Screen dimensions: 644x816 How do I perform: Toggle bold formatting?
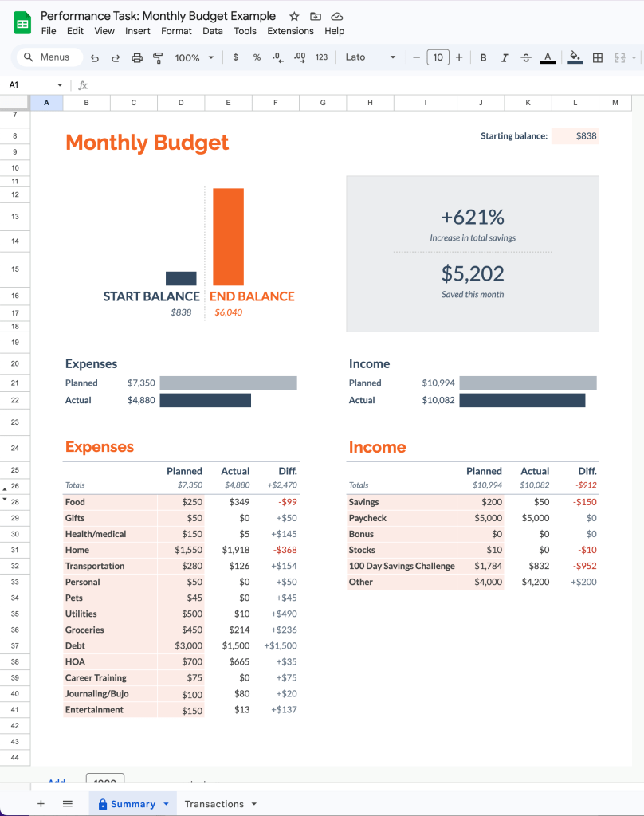[x=483, y=57]
